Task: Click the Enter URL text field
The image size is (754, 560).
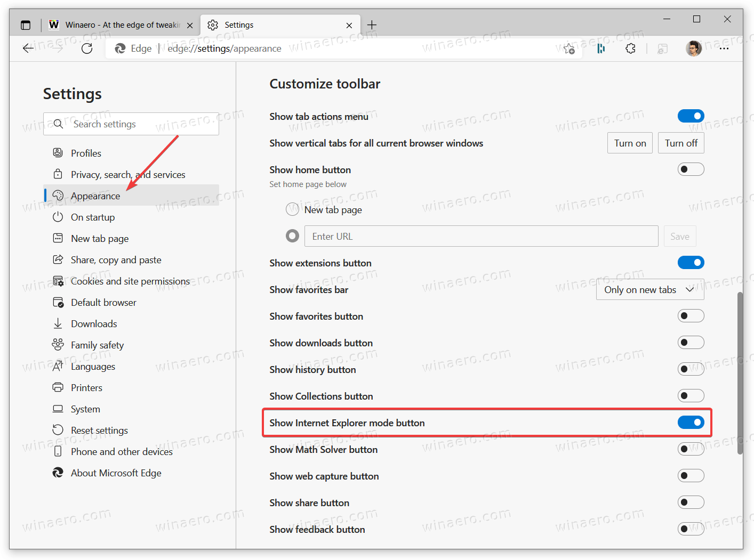Action: tap(481, 236)
